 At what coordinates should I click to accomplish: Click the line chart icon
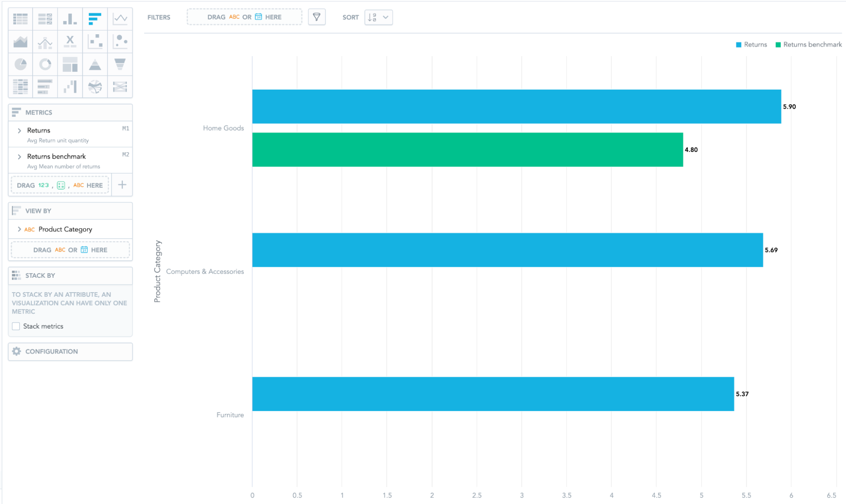(x=119, y=19)
